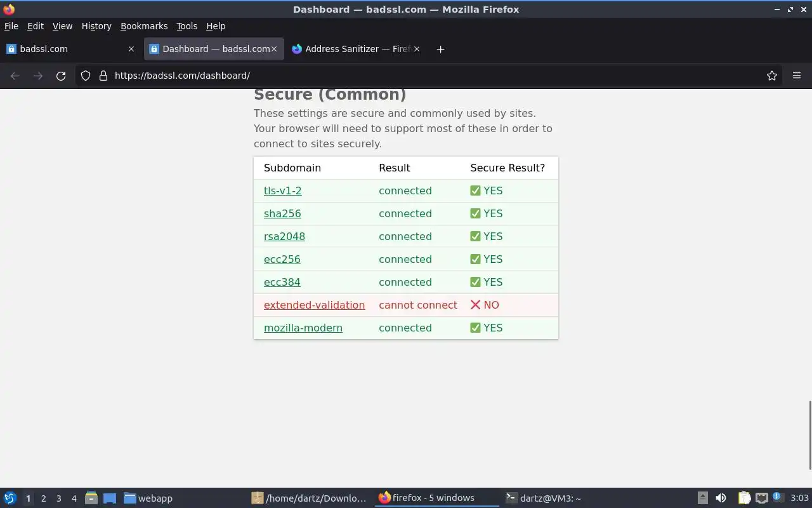Open the File menu
This screenshot has height=508, width=812.
(11, 26)
